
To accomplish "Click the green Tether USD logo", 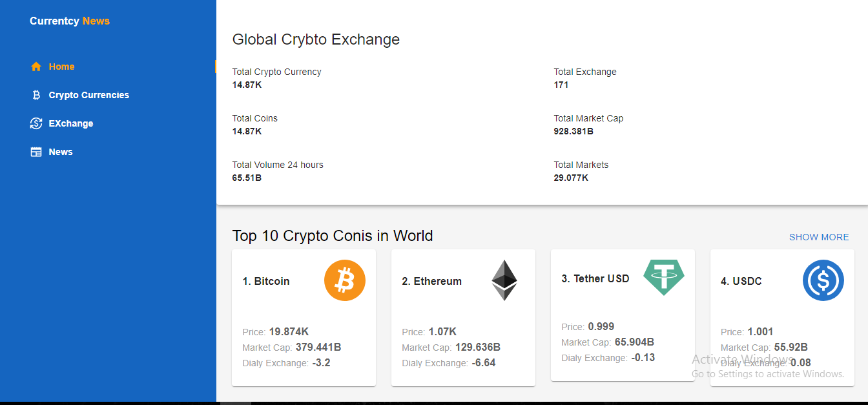I will pyautogui.click(x=663, y=277).
